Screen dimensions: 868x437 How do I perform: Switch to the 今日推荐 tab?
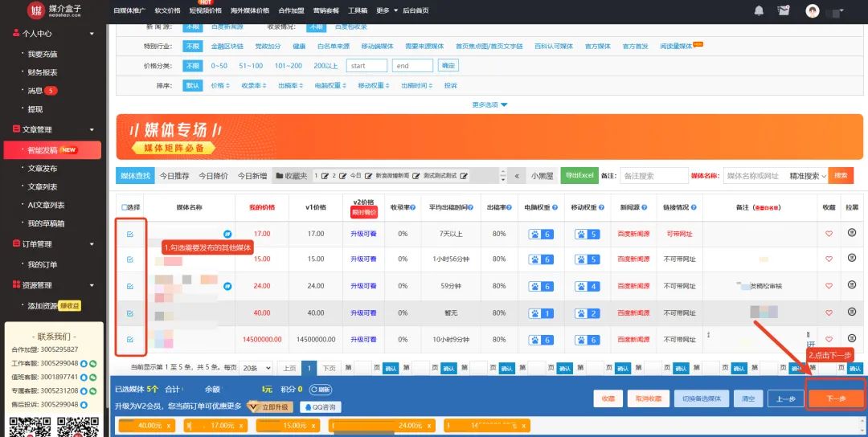(176, 176)
